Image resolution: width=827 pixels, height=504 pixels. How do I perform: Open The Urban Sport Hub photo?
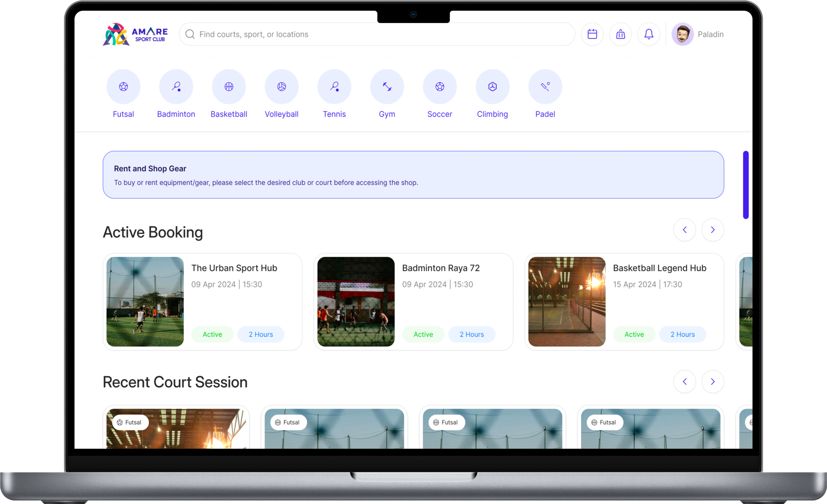pyautogui.click(x=145, y=302)
